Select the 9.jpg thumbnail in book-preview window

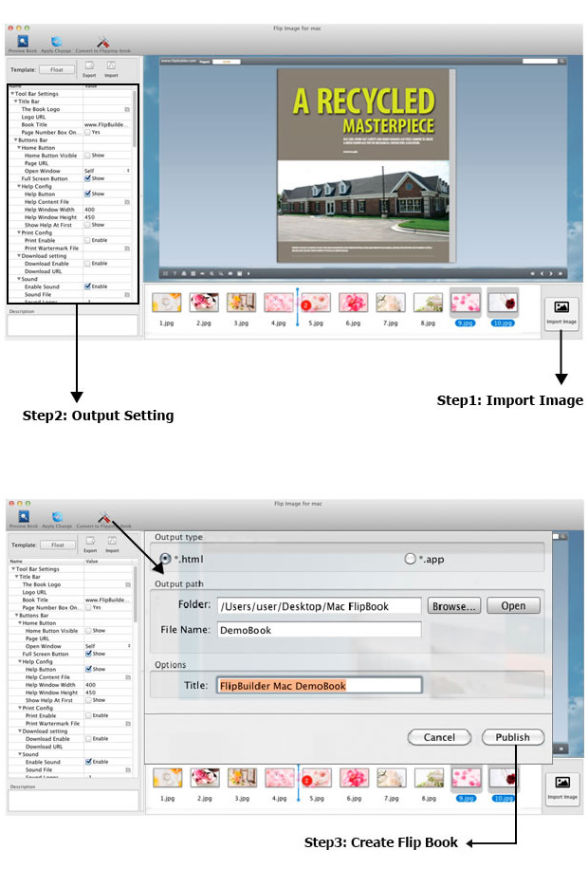coord(466,303)
